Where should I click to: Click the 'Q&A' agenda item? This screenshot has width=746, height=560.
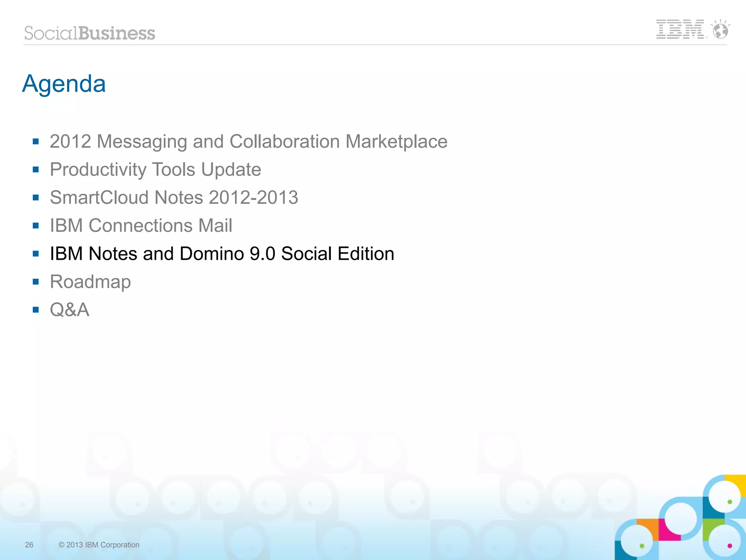click(x=70, y=310)
